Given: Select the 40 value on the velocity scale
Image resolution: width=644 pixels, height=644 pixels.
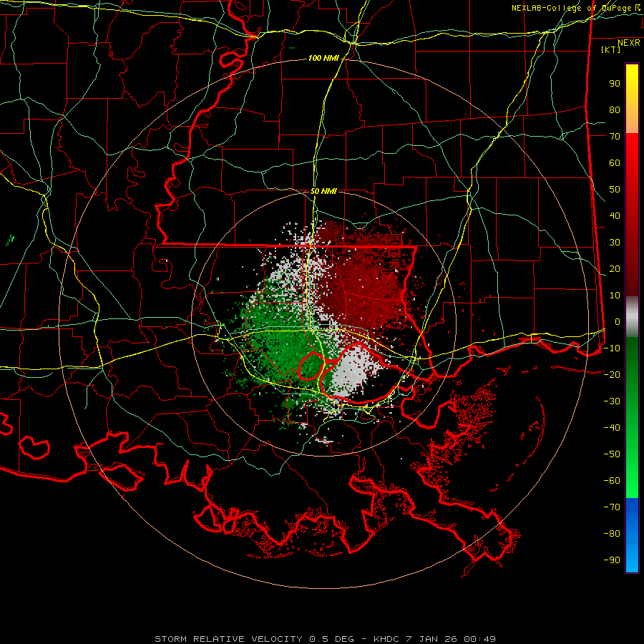Looking at the screenshot, I should point(615,215).
